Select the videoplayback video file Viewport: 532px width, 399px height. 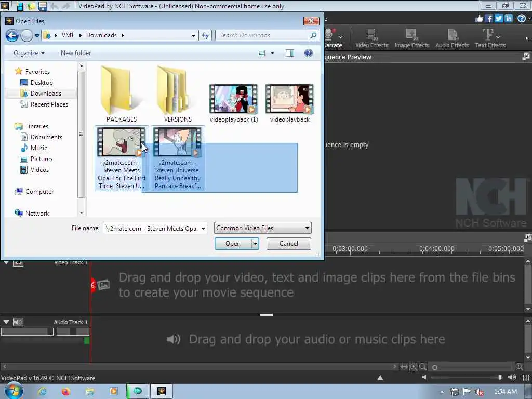[x=290, y=103]
